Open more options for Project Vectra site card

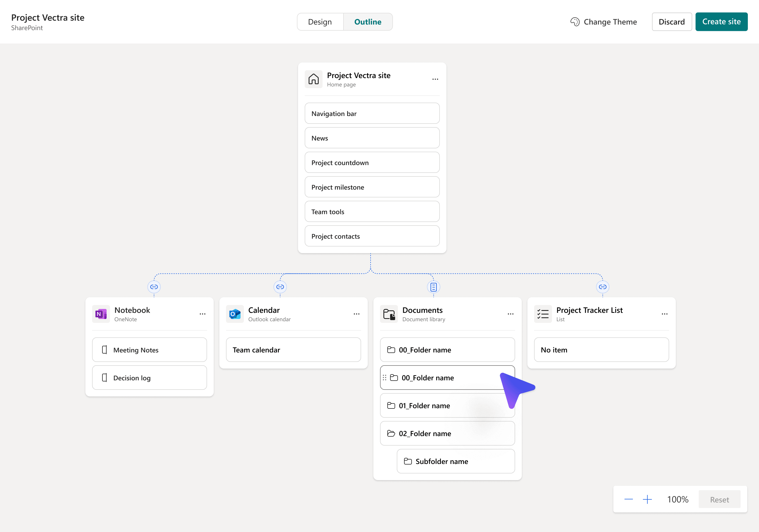435,79
